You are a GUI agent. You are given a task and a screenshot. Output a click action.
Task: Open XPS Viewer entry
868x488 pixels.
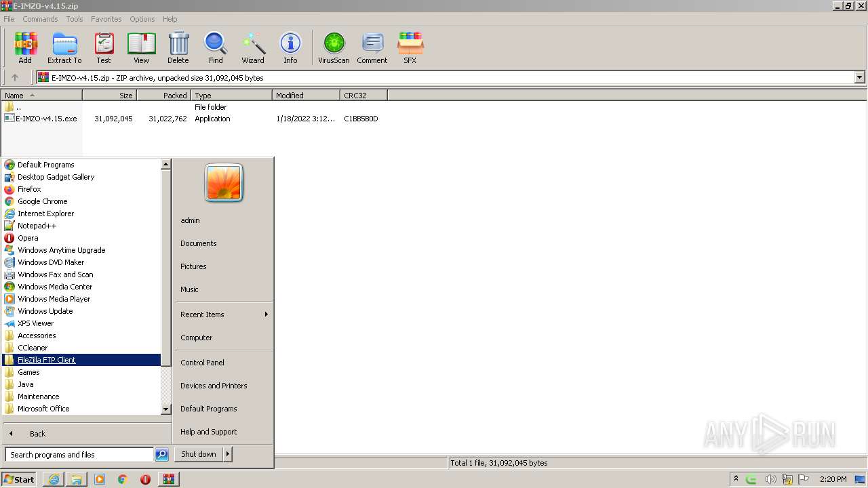pos(81,323)
